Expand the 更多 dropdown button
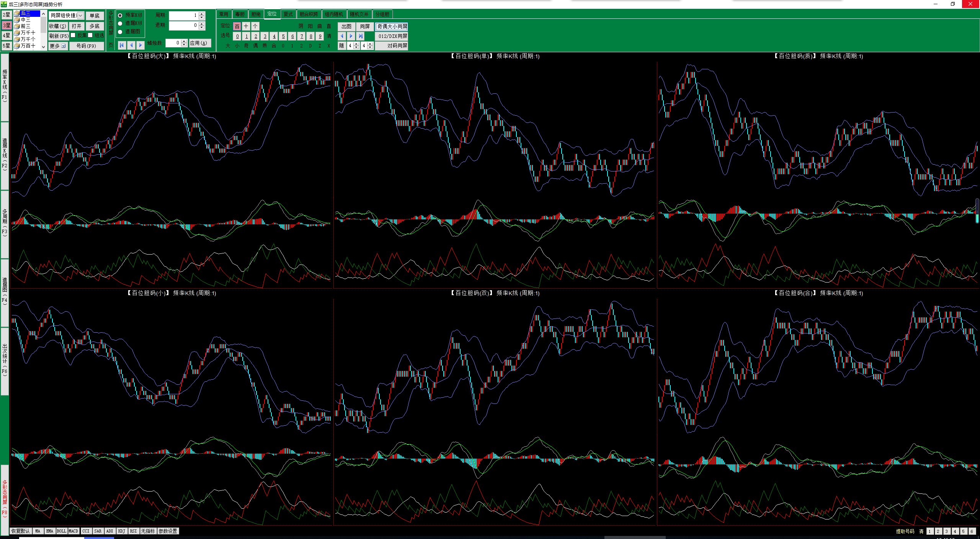The height and width of the screenshot is (539, 980). [x=64, y=46]
